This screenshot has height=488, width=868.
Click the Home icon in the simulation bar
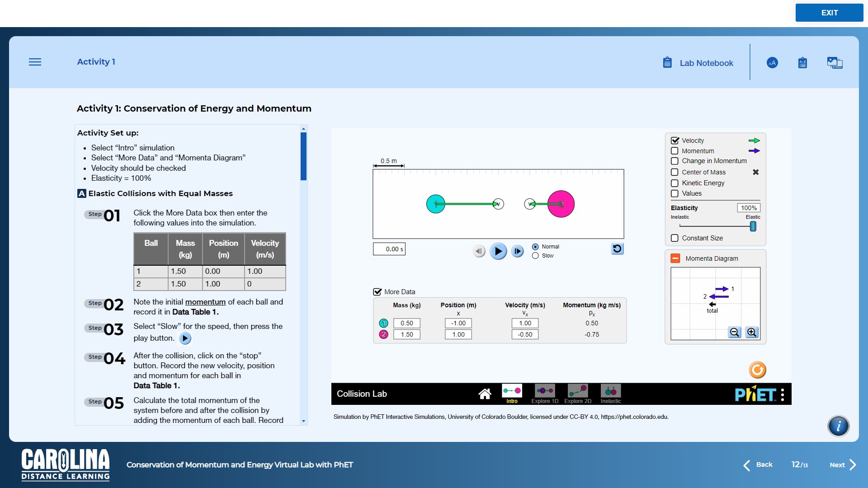[485, 394]
